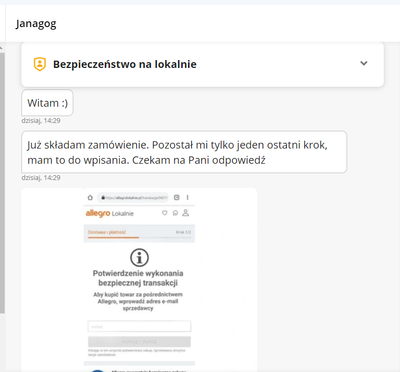This screenshot has height=372, width=400.
Task: Click user profile icon in embedded screenshot
Action: pos(186,212)
